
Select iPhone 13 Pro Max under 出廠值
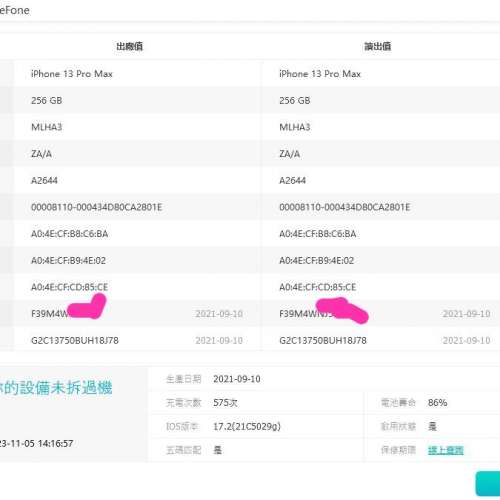[72, 74]
